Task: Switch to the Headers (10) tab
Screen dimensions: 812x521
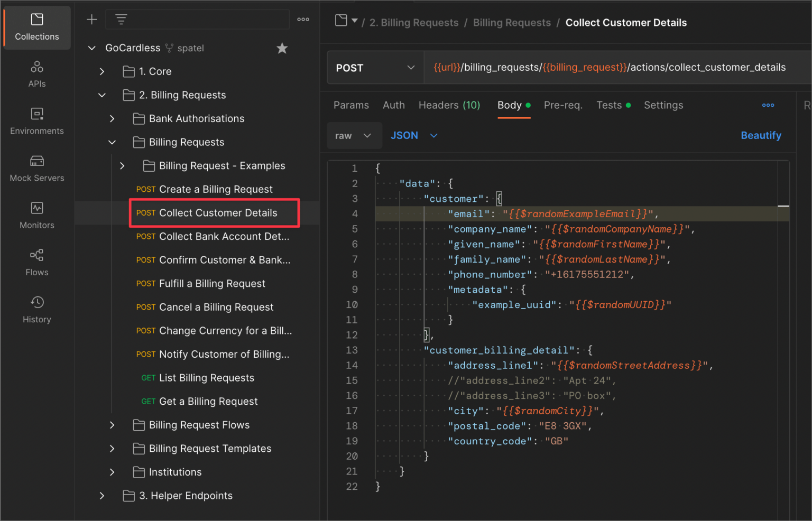Action: click(449, 105)
